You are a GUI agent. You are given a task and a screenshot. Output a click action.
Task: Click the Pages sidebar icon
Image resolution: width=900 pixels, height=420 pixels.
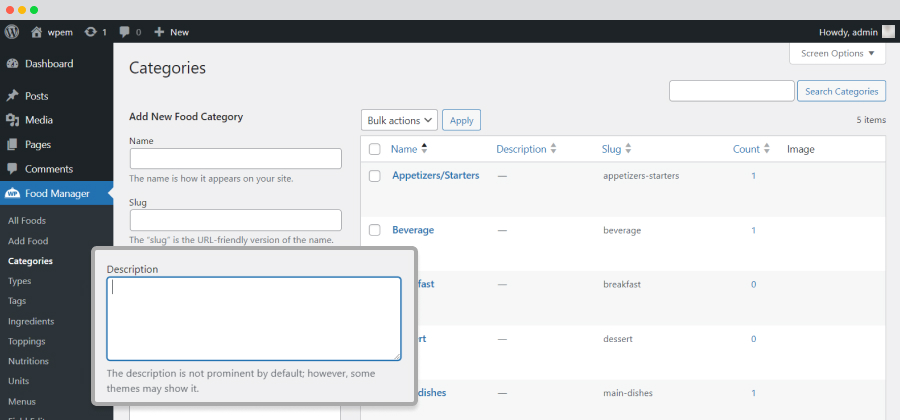pyautogui.click(x=13, y=145)
